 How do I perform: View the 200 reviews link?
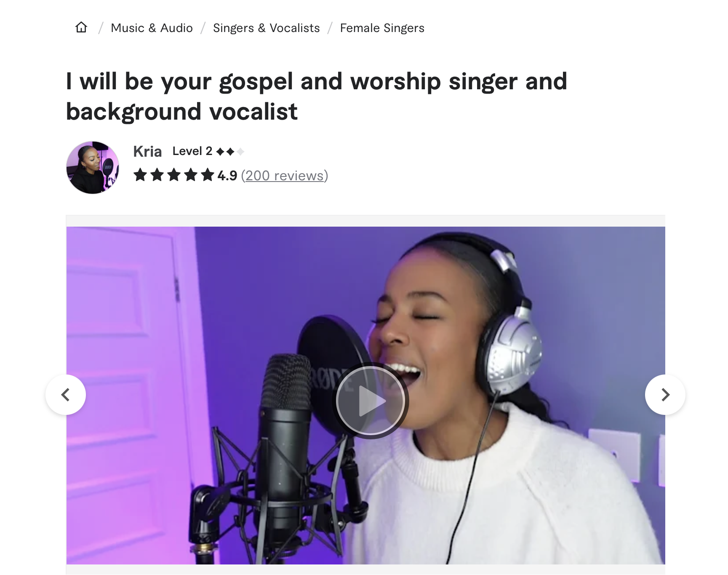point(285,175)
